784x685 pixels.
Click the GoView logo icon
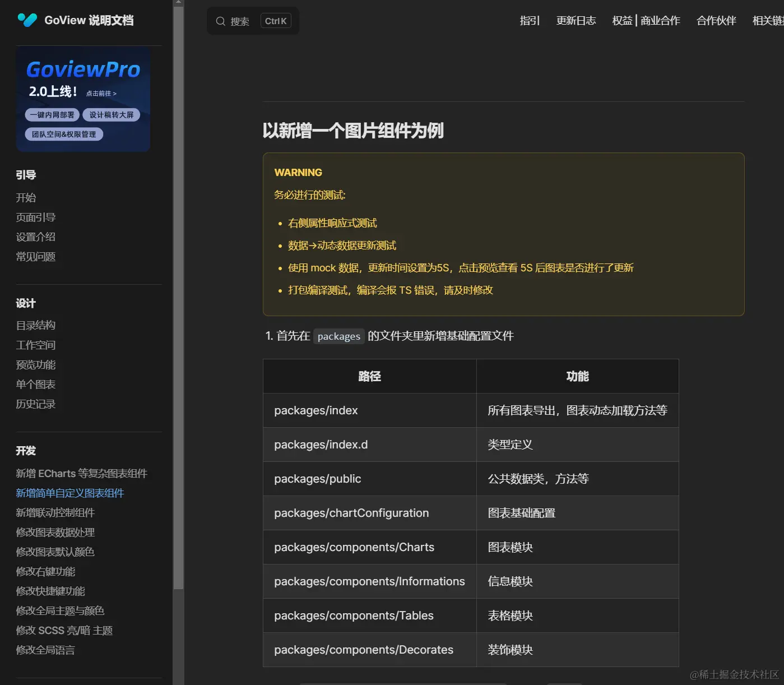point(27,20)
